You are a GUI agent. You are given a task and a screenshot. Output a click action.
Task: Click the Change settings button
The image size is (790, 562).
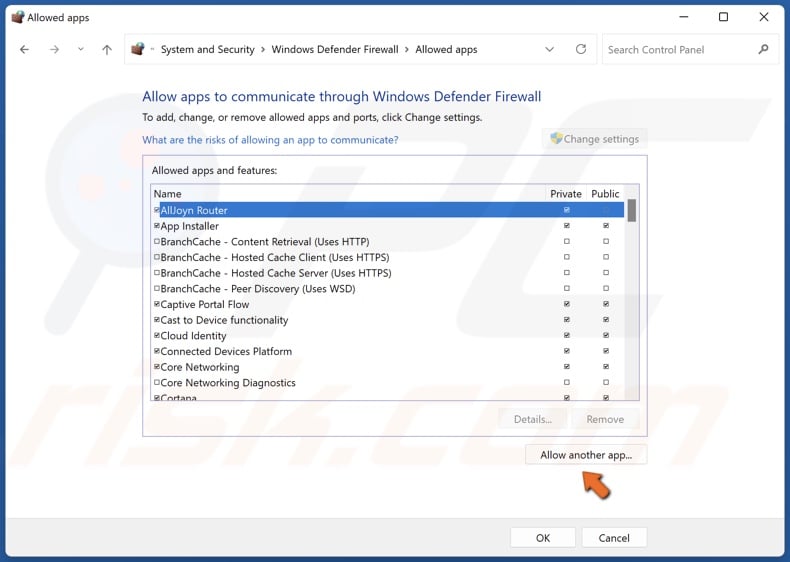point(595,139)
